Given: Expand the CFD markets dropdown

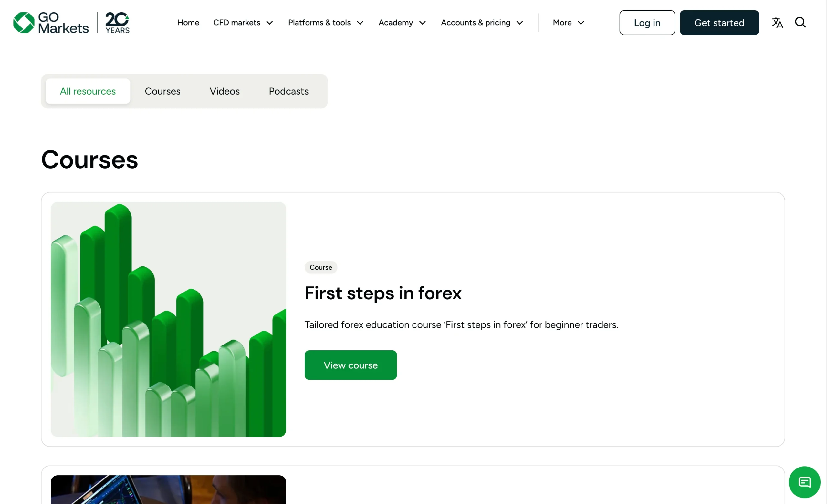Looking at the screenshot, I should tap(243, 23).
